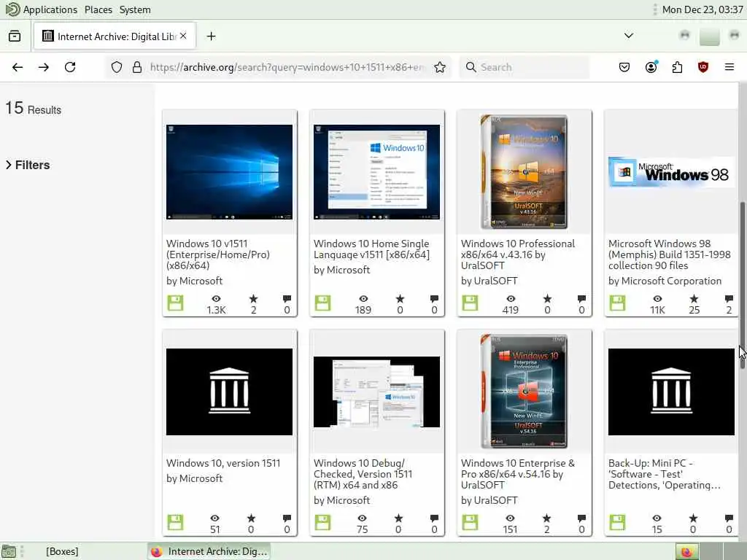Select Internet Archive window in bottom taskbar
Image resolution: width=747 pixels, height=560 pixels.
pyautogui.click(x=209, y=551)
